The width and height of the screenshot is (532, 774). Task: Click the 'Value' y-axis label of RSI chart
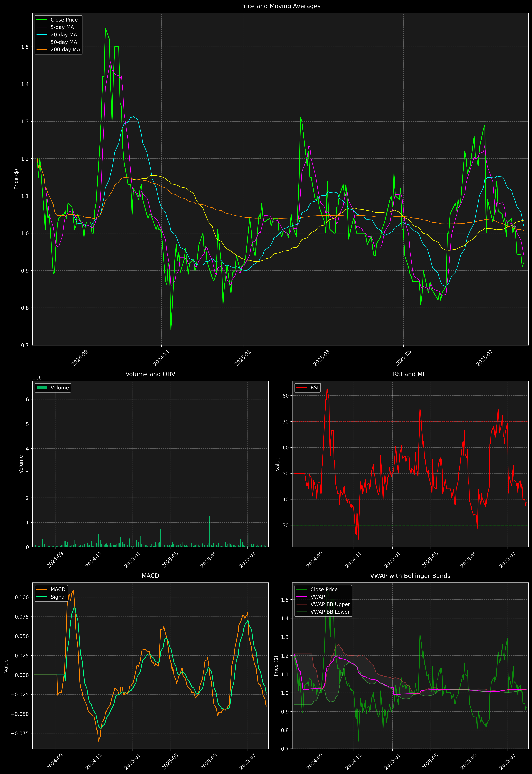[x=278, y=464]
